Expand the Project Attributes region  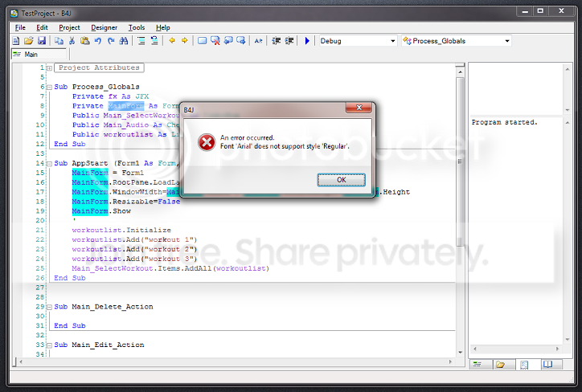click(49, 67)
